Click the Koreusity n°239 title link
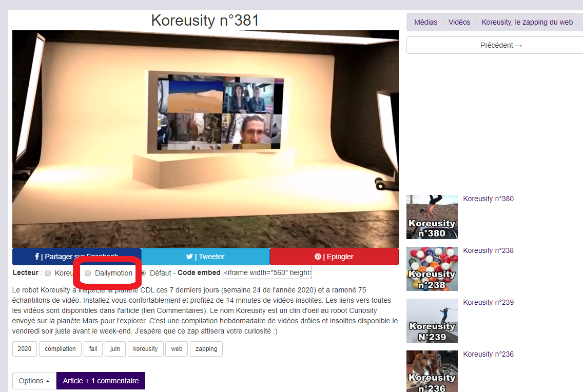This screenshot has height=392, width=583. coord(488,302)
